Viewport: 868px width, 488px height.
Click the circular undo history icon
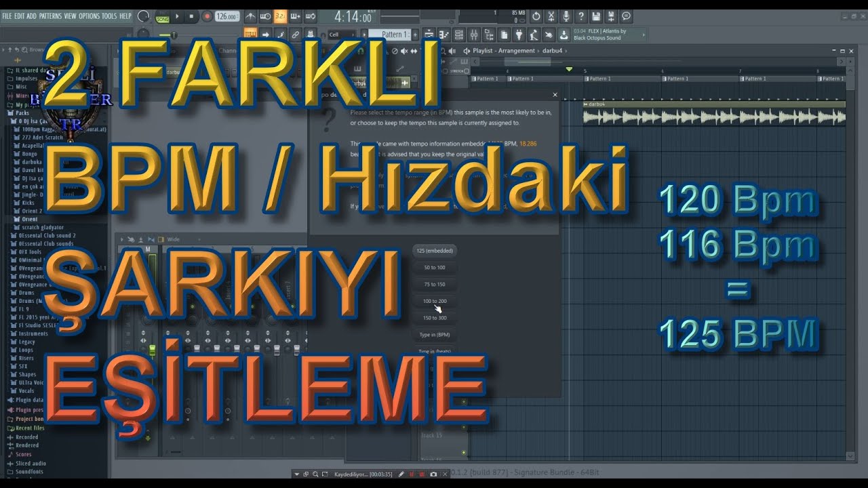(536, 16)
